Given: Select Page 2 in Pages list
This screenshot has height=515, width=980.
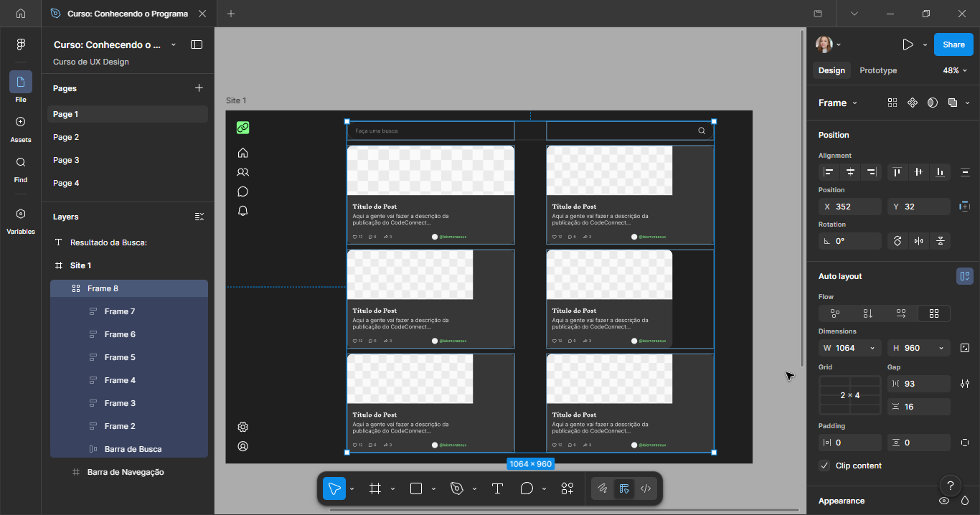Looking at the screenshot, I should pos(128,137).
